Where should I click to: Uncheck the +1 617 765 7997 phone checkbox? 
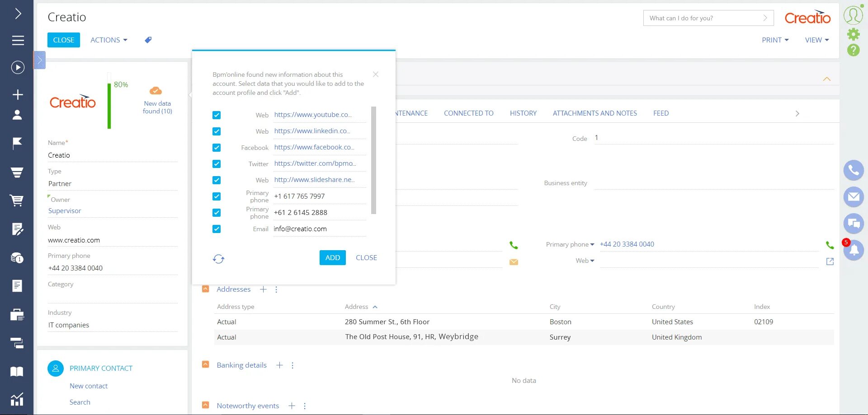(x=217, y=196)
